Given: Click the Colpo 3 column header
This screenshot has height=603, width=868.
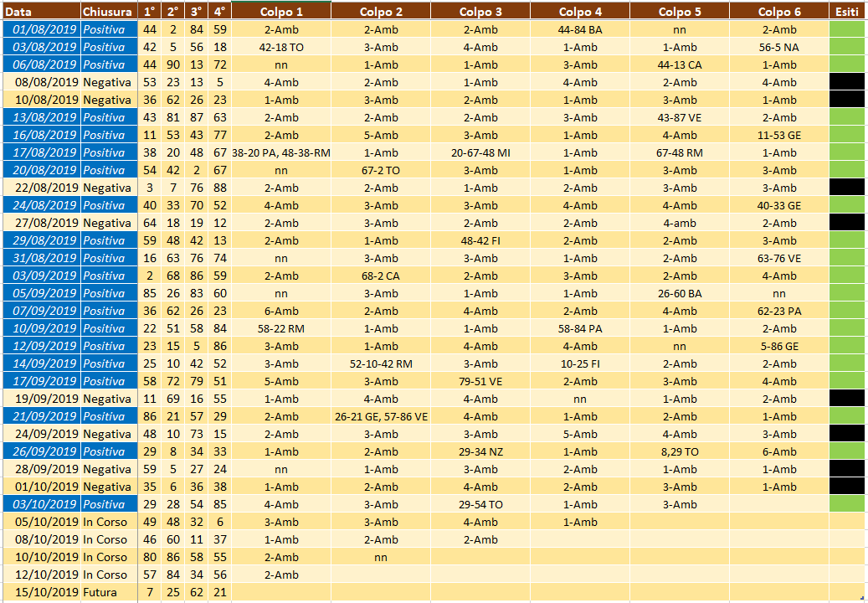Looking at the screenshot, I should coord(480,11).
